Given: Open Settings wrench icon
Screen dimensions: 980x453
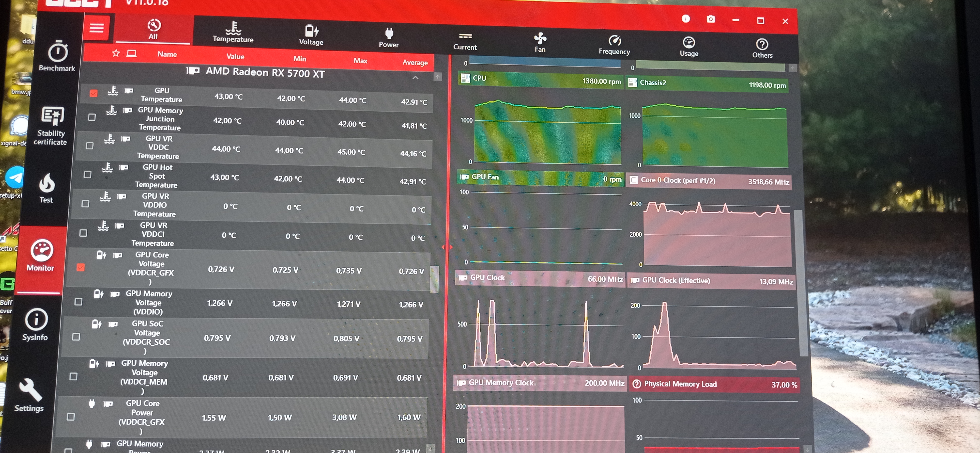Looking at the screenshot, I should (x=31, y=390).
